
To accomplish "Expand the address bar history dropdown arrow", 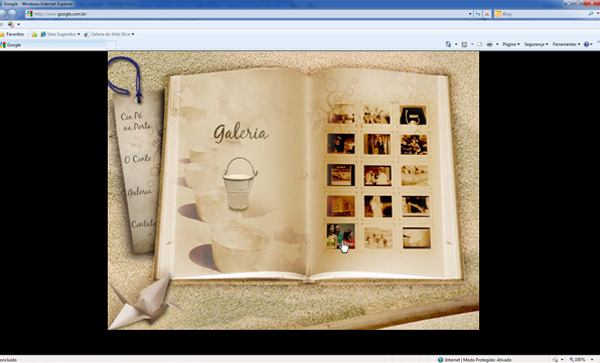I will click(470, 14).
